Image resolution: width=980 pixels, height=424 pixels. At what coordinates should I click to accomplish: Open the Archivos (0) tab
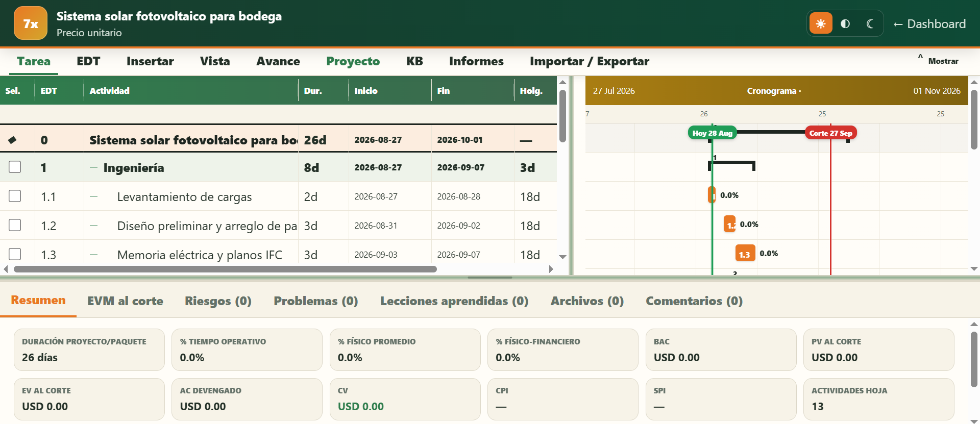(x=587, y=301)
